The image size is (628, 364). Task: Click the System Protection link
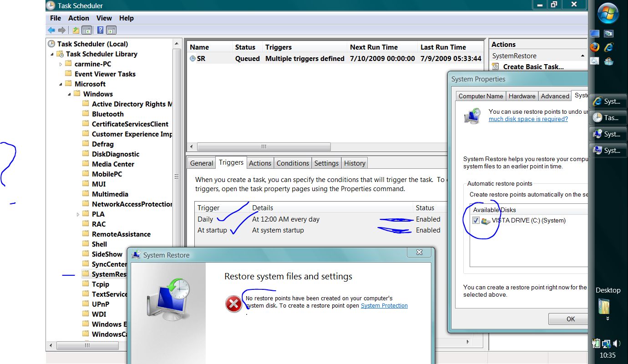pos(384,306)
